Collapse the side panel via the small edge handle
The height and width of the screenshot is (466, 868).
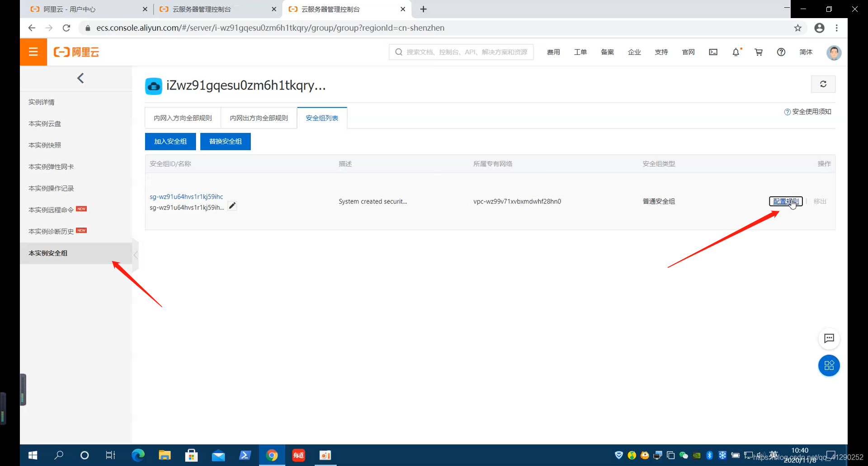pos(135,255)
